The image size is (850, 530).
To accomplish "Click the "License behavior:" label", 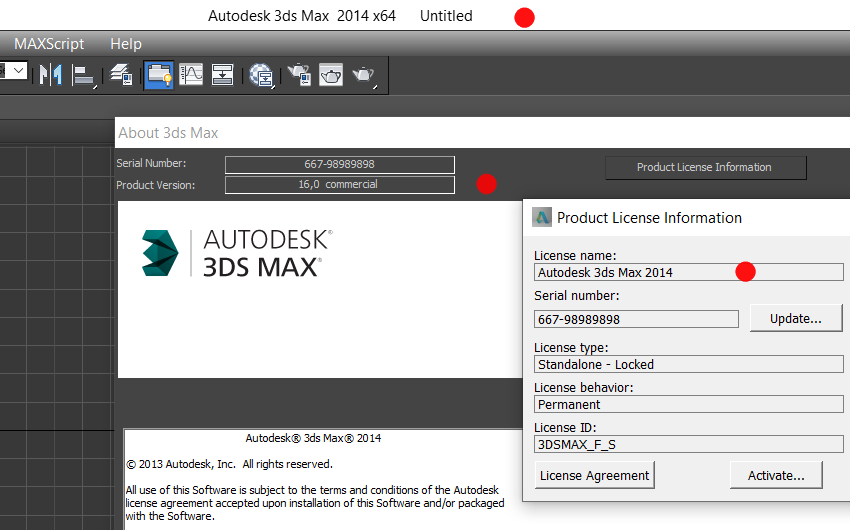I will click(x=583, y=387).
